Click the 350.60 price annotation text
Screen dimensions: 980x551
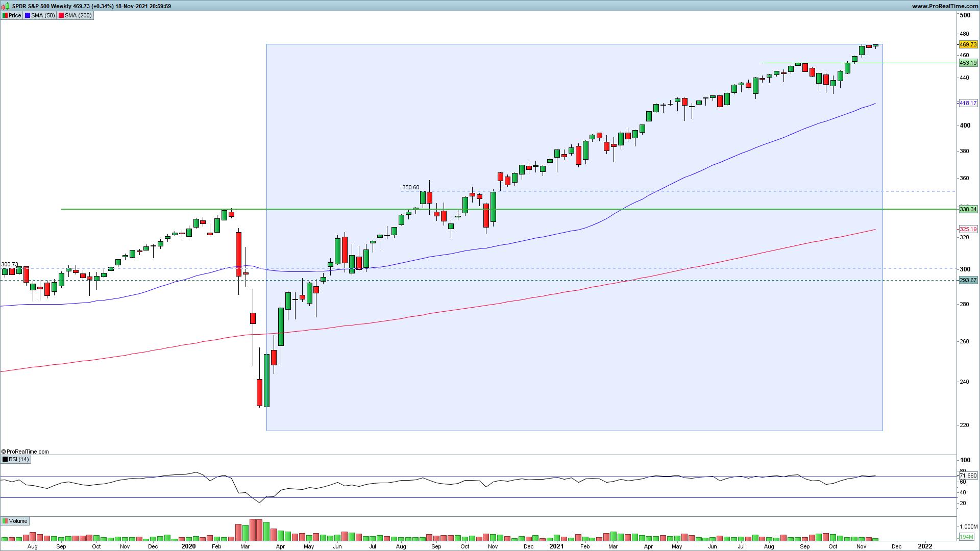[410, 187]
